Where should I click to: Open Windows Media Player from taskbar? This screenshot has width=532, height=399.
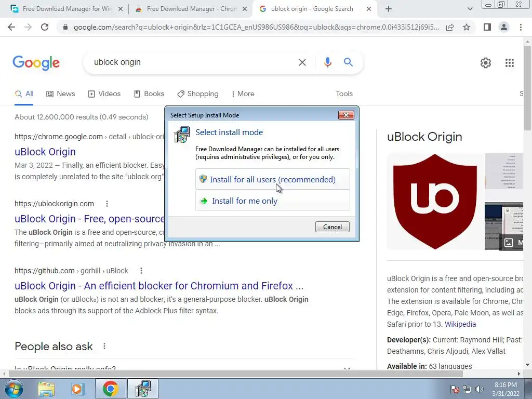(77, 389)
